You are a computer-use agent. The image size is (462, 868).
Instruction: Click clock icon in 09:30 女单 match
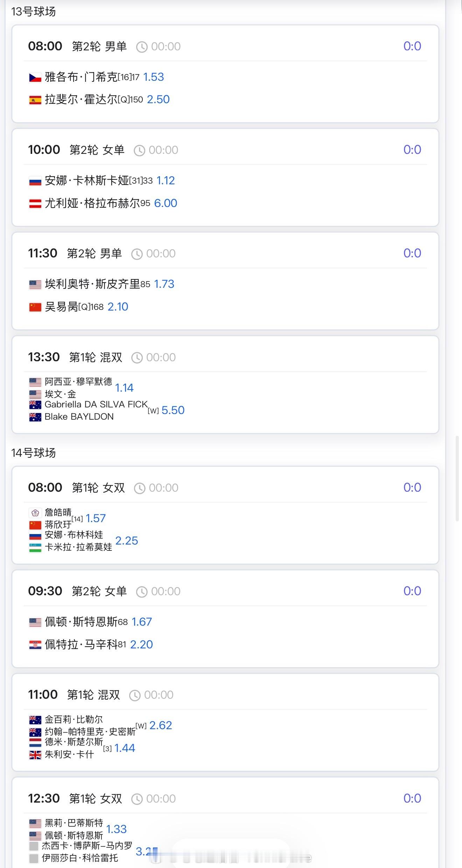(x=141, y=592)
